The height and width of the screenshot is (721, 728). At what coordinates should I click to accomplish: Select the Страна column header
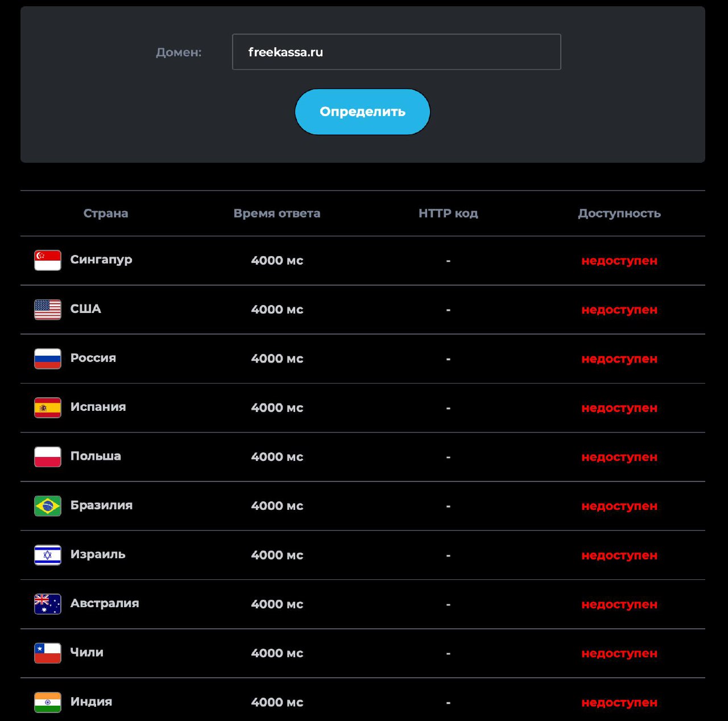[106, 213]
